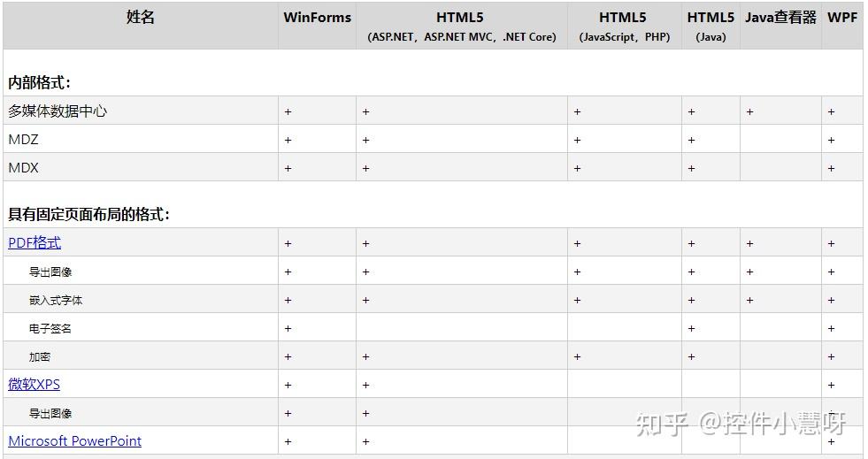Open the PDF格式 link
This screenshot has width=868, height=459.
pyautogui.click(x=35, y=243)
